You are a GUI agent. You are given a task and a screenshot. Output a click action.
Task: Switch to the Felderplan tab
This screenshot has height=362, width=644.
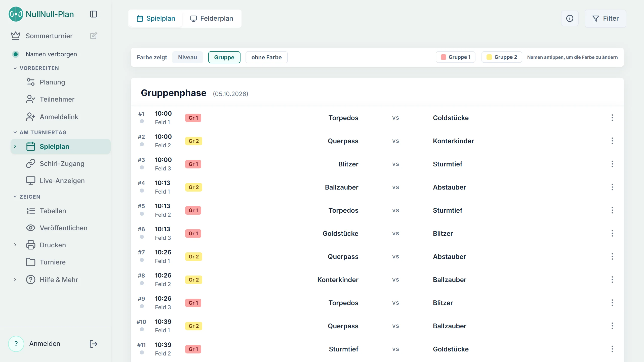(212, 18)
